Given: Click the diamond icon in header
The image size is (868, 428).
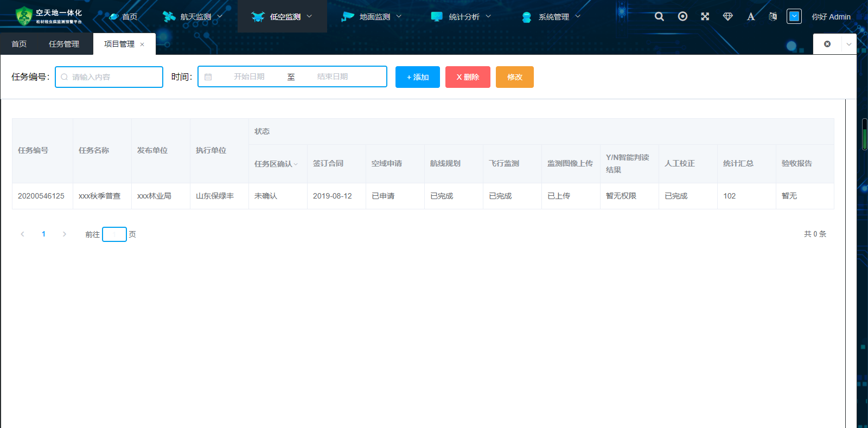Looking at the screenshot, I should click(x=728, y=17).
